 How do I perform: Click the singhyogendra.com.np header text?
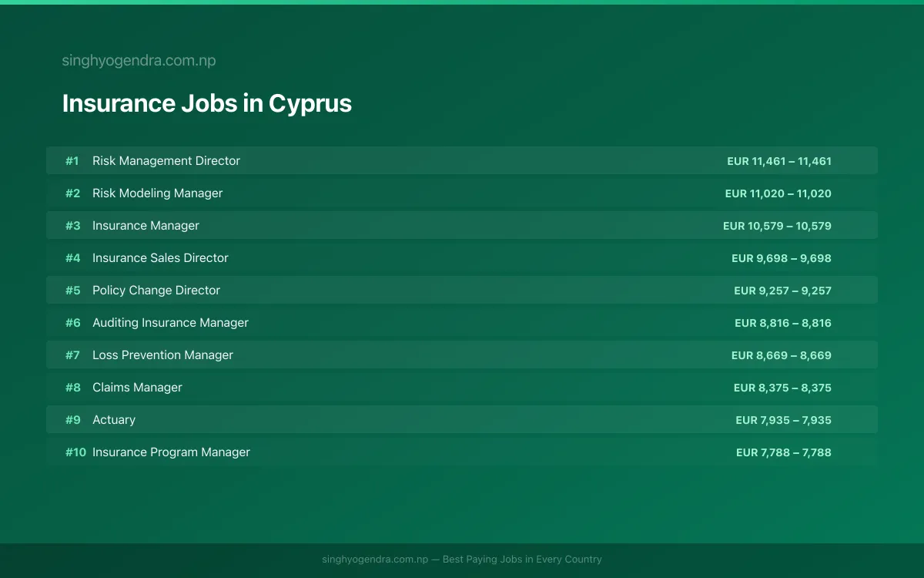click(x=139, y=61)
